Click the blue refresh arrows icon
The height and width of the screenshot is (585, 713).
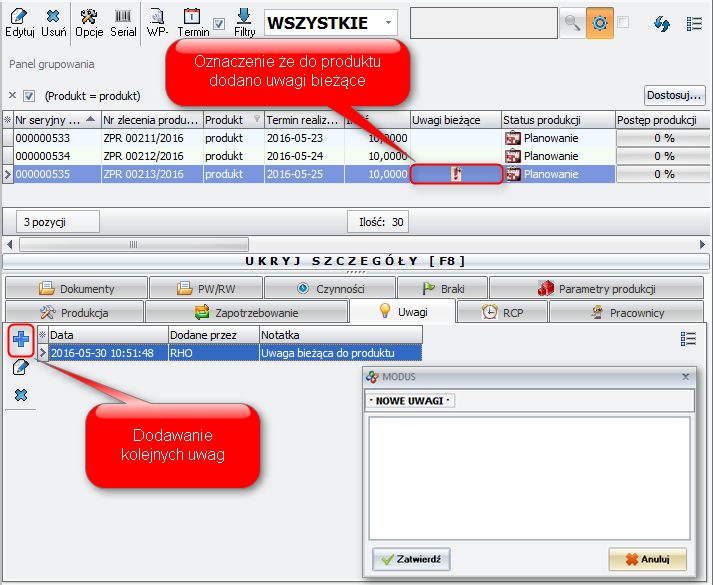662,24
